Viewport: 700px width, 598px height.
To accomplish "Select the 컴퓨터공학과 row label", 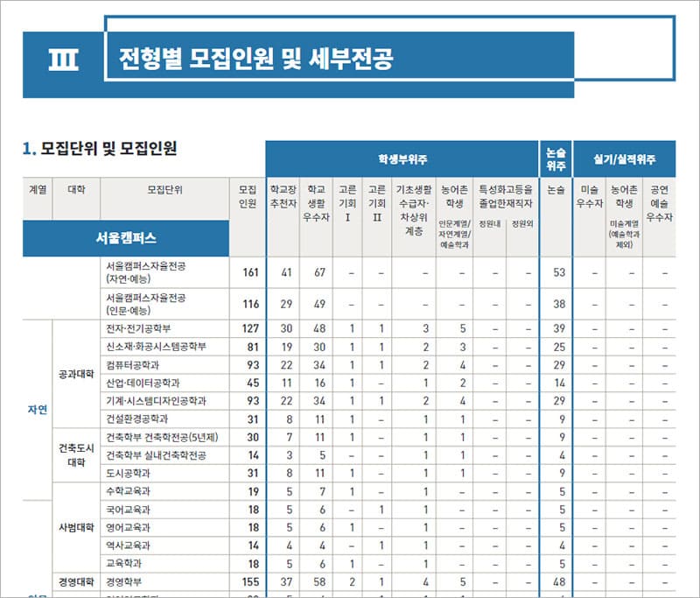I will (x=132, y=364).
